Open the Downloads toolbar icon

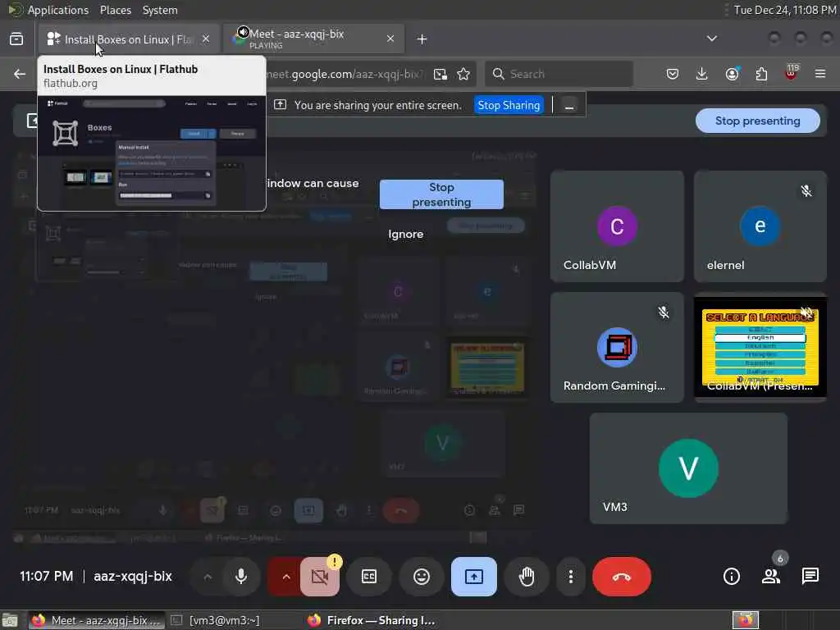tap(702, 74)
